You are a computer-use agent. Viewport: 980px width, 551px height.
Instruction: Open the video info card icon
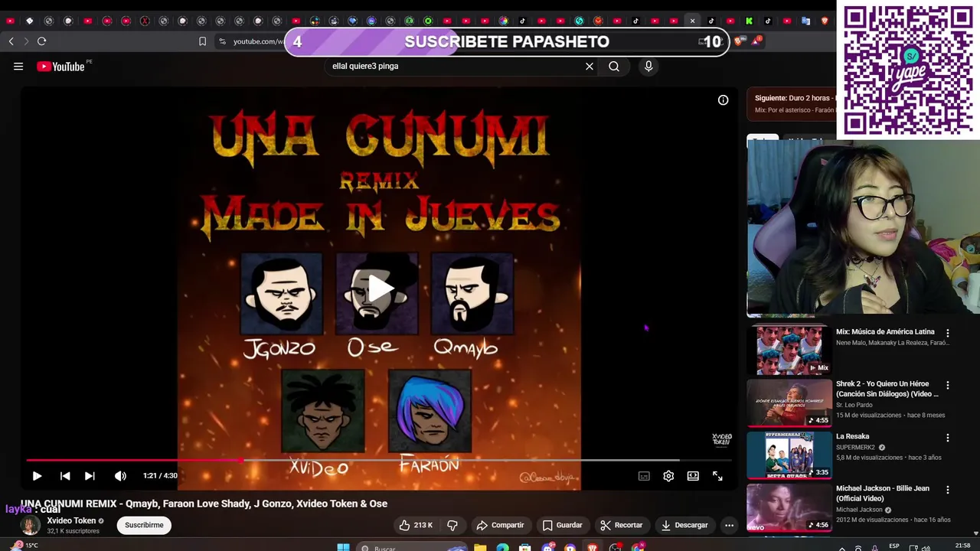723,100
